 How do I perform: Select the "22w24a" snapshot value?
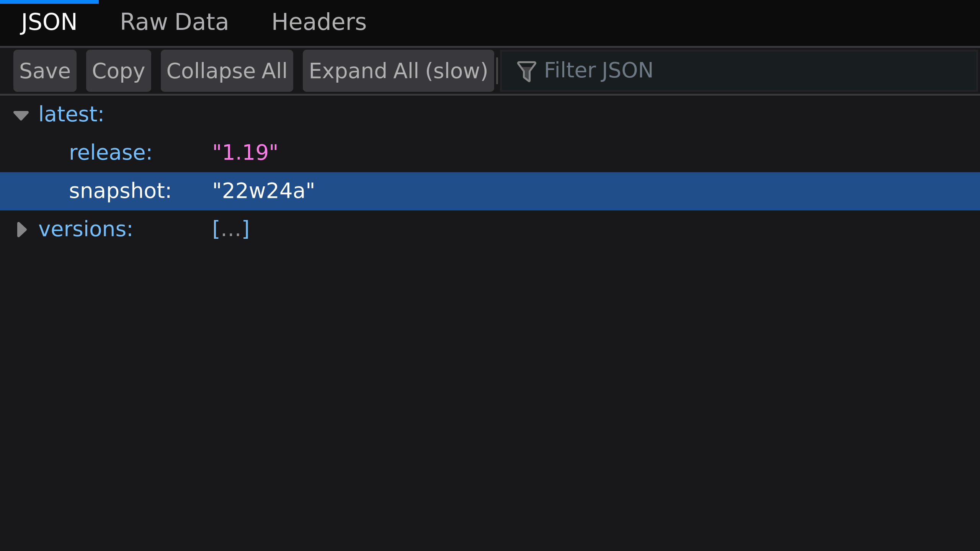pos(263,191)
